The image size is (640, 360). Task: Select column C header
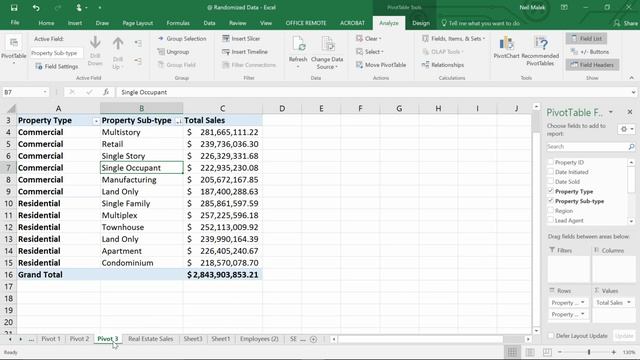[222, 109]
